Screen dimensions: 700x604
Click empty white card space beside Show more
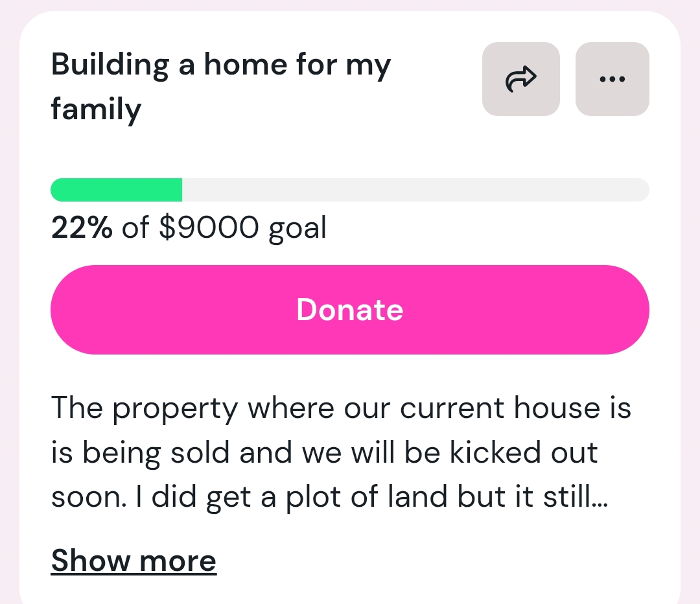pos(441,561)
